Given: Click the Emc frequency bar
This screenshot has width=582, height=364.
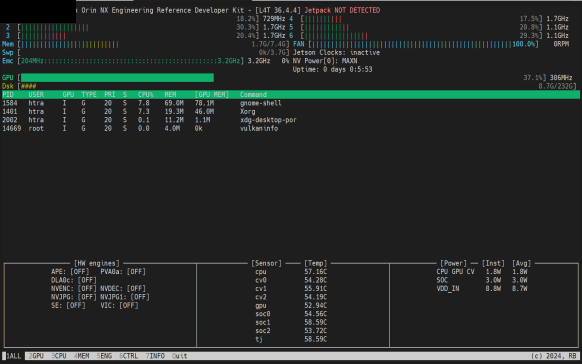Looking at the screenshot, I should pyautogui.click(x=131, y=61).
